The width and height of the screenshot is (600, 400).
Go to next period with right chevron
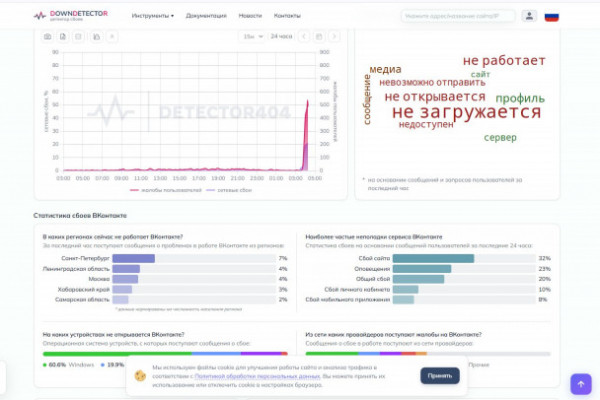[x=334, y=36]
